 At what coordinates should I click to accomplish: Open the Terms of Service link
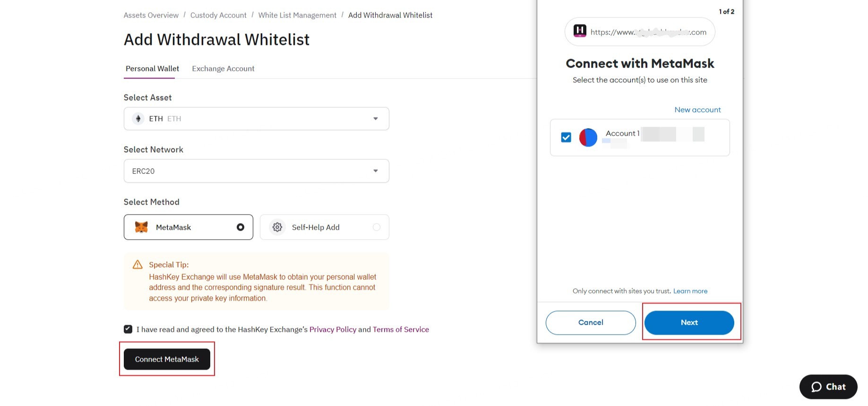pyautogui.click(x=401, y=329)
